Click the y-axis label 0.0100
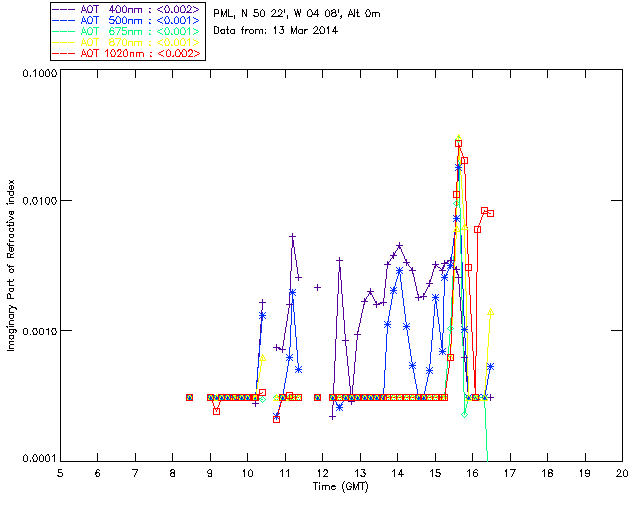This screenshot has width=640, height=512. click(39, 201)
